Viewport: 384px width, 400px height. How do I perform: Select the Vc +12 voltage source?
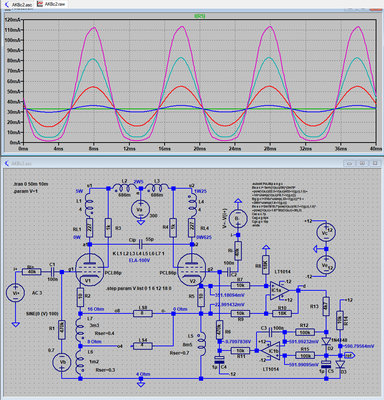tap(326, 232)
